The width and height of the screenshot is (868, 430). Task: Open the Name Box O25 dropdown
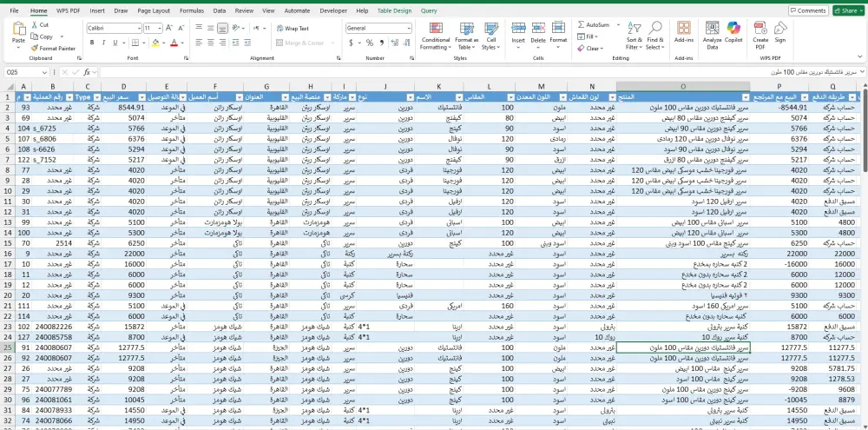pos(45,72)
